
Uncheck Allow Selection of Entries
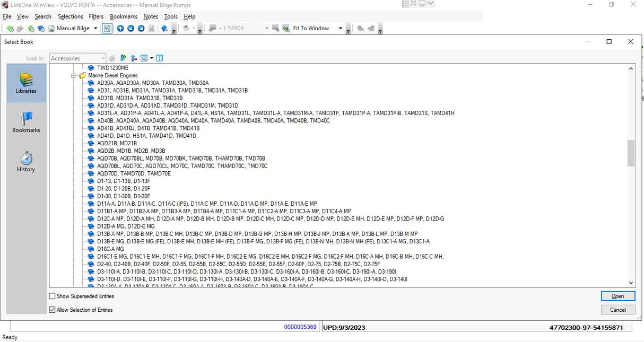click(52, 310)
